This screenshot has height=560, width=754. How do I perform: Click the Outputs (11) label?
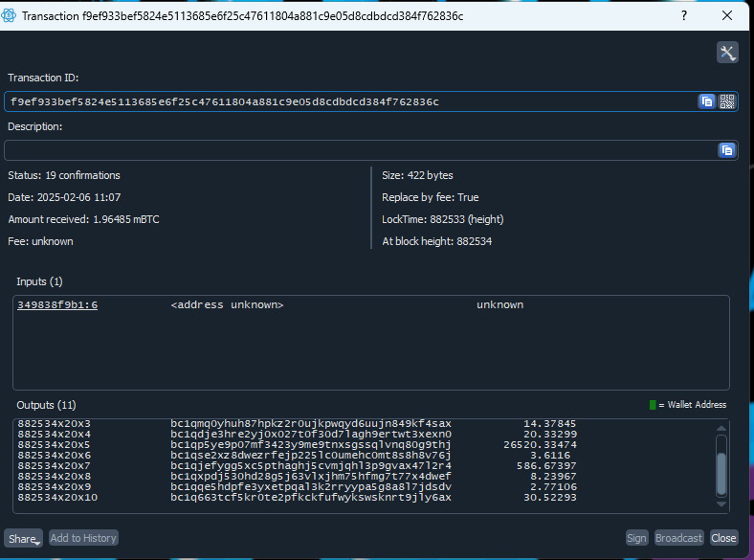tap(46, 405)
